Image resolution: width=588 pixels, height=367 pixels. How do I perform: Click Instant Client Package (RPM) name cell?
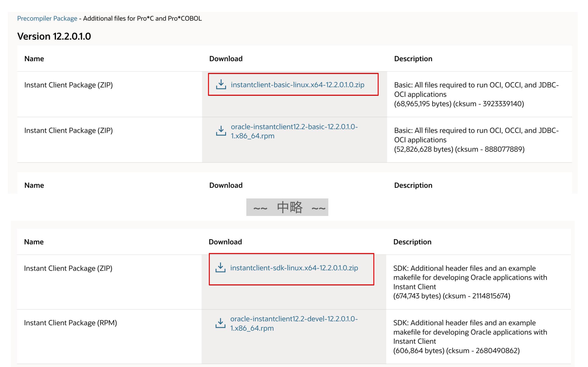click(x=70, y=323)
